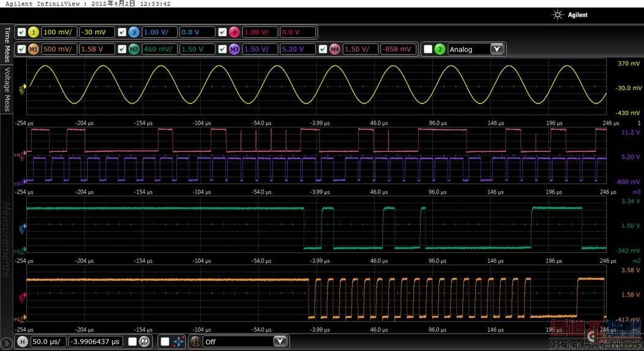Screen dimensions: 644x351
Task: Edit channel 4 scale 1.00 V/
Action: pos(260,32)
